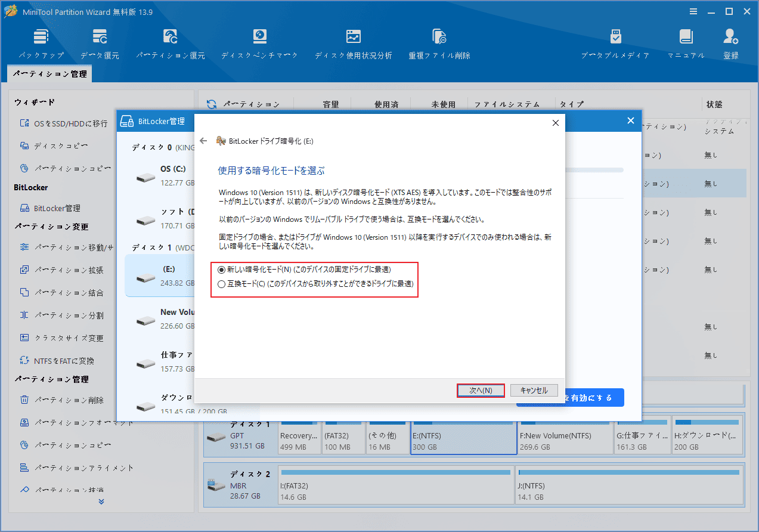Expand more sidebar items chevron
Image resolution: width=759 pixels, height=532 pixels.
coord(101,502)
